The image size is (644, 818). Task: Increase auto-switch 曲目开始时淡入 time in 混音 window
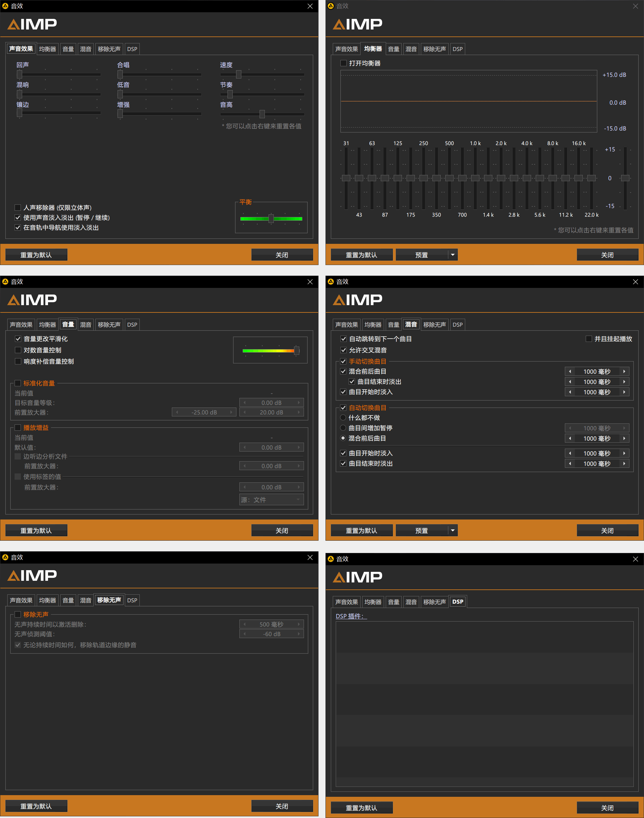(x=624, y=453)
